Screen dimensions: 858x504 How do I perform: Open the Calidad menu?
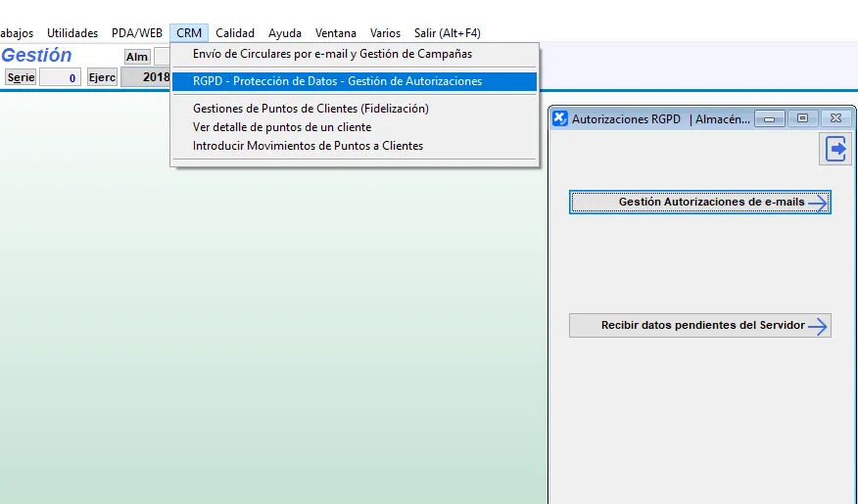point(235,33)
